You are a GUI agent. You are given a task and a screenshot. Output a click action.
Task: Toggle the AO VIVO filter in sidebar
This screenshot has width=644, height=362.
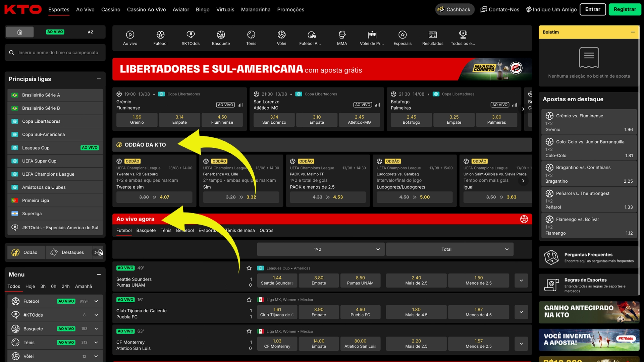55,32
